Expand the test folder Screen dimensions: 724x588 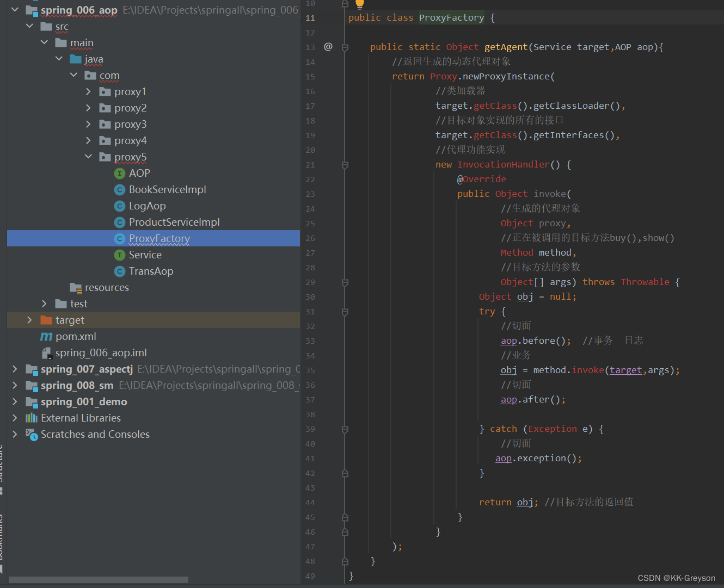(x=44, y=304)
